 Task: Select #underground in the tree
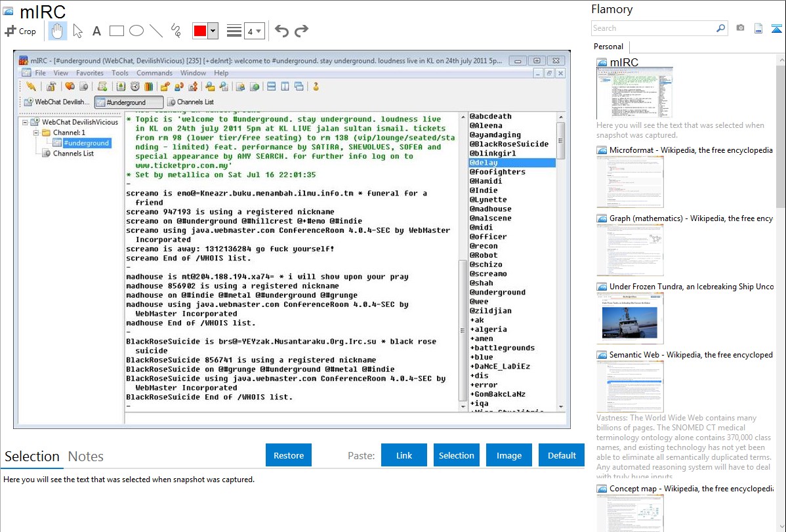tap(86, 144)
